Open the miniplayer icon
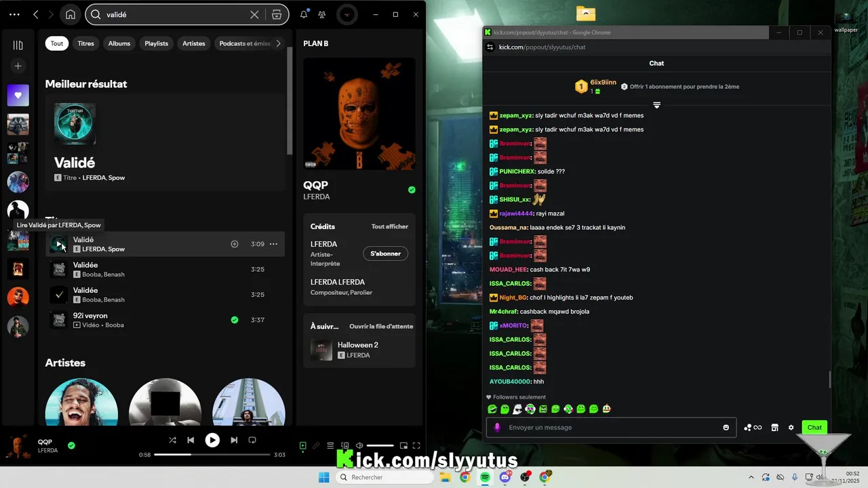Image resolution: width=868 pixels, height=488 pixels. pyautogui.click(x=403, y=445)
